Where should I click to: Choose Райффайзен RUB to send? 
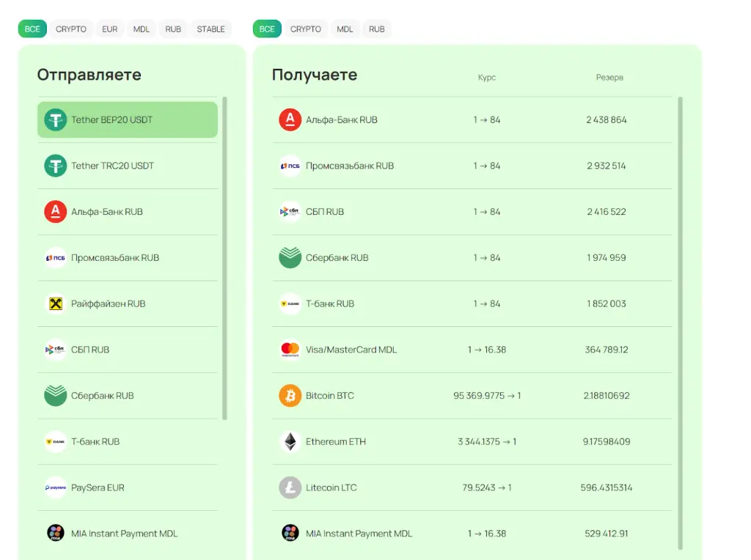(x=128, y=303)
